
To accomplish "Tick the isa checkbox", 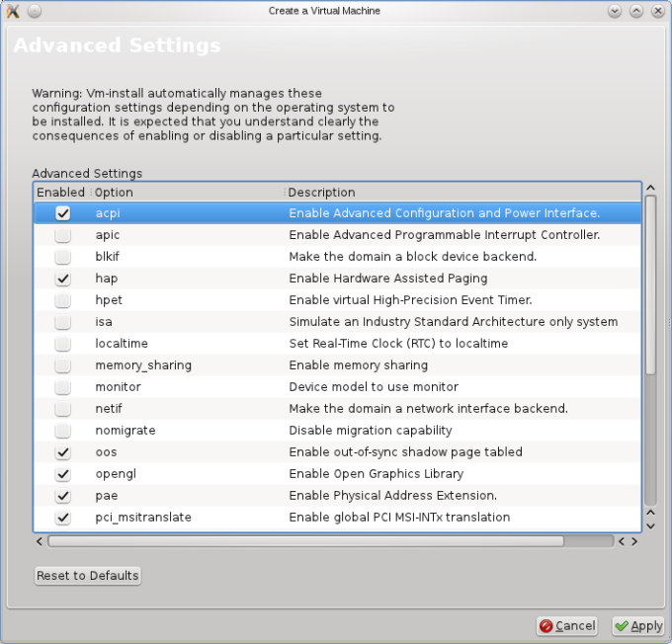I will coord(63,322).
